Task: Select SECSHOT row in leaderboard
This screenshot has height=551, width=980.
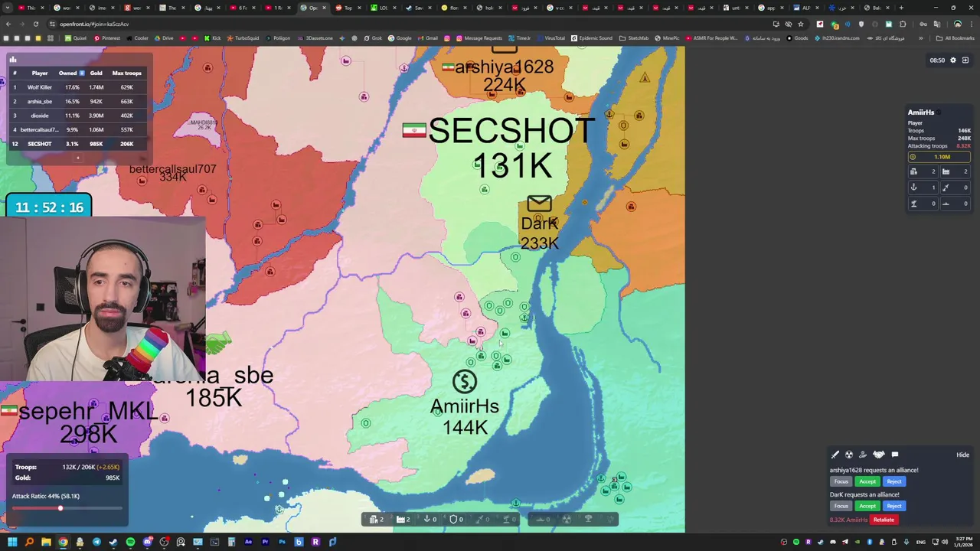Action: [77, 144]
